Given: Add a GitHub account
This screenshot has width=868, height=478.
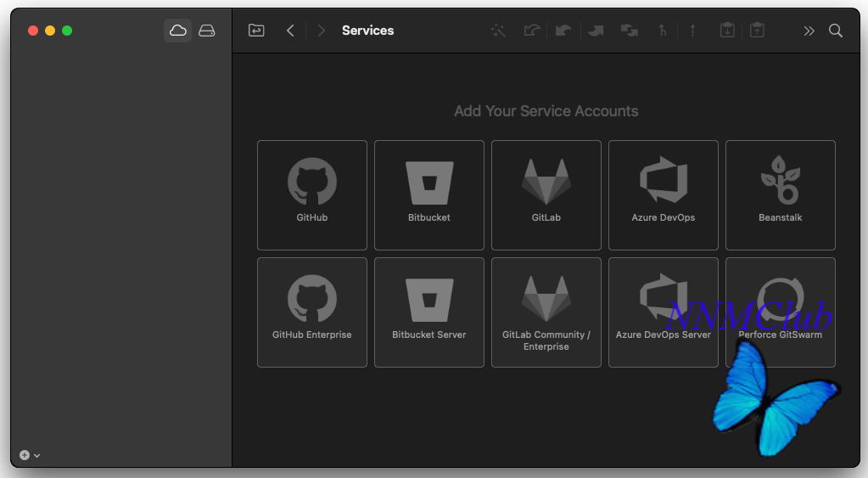Looking at the screenshot, I should 312,195.
